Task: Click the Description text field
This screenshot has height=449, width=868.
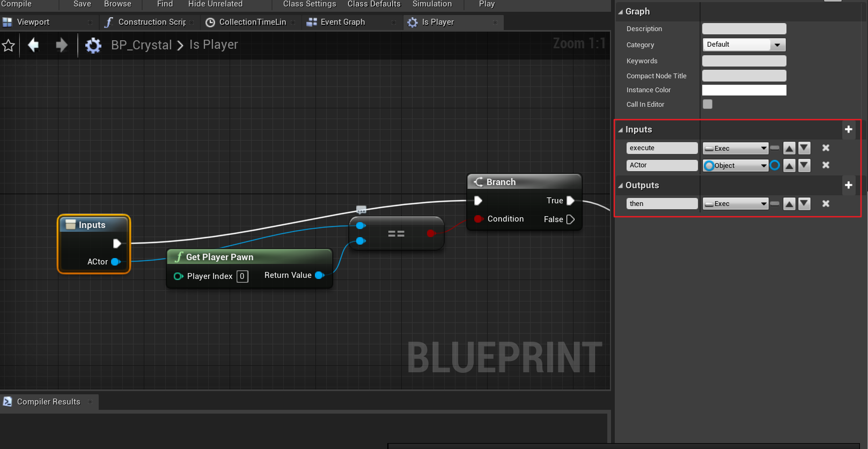Action: pos(744,29)
